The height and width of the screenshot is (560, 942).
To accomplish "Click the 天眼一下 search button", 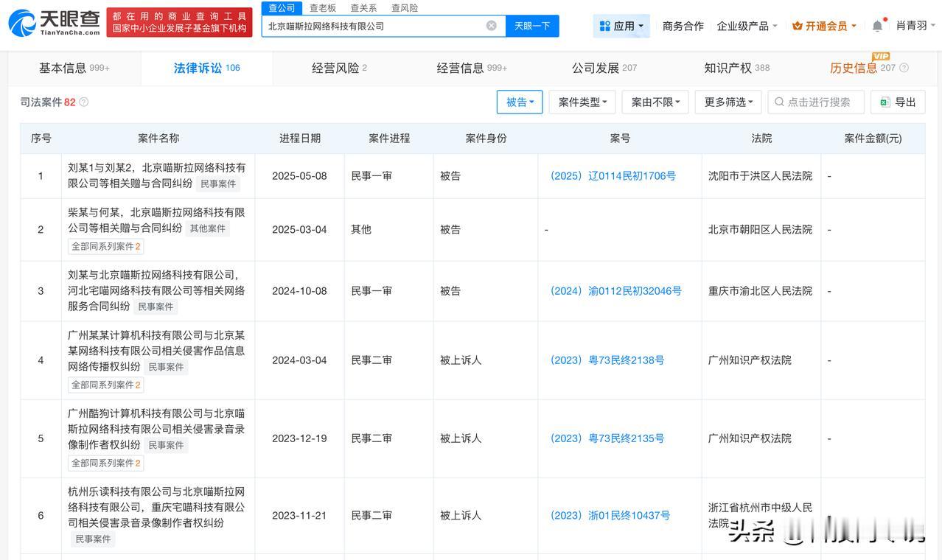I will click(532, 26).
